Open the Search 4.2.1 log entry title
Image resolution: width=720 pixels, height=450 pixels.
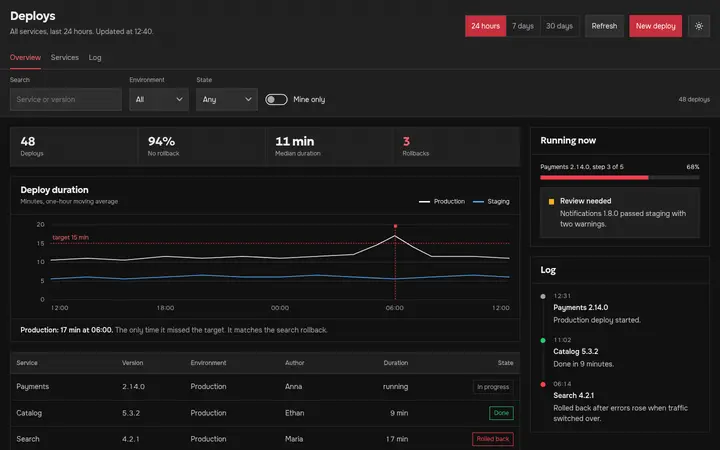(574, 396)
